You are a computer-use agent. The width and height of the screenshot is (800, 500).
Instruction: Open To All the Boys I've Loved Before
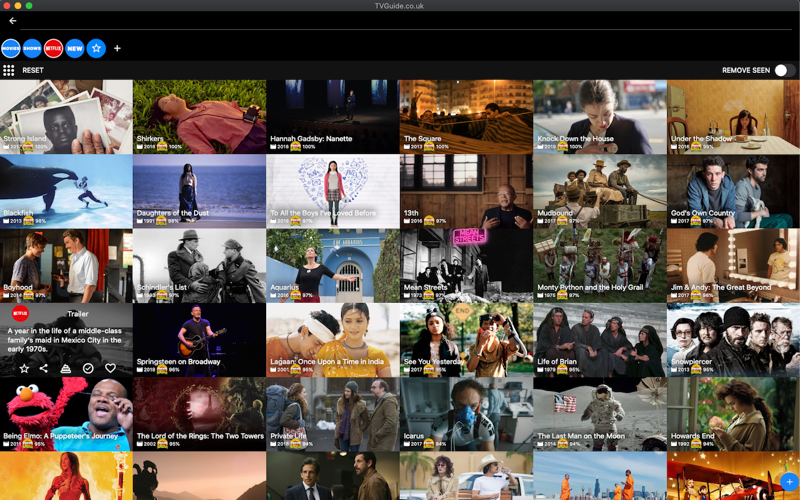[333, 191]
